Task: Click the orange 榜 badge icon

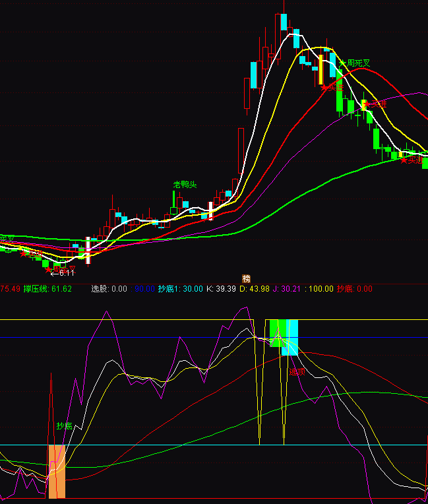Action: pos(247,278)
